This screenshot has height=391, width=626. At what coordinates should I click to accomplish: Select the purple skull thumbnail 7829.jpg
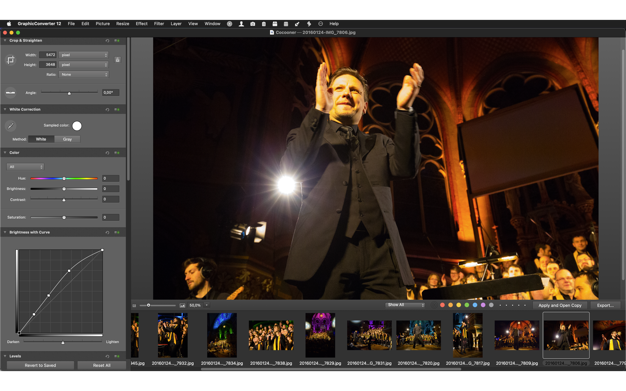tap(320, 335)
